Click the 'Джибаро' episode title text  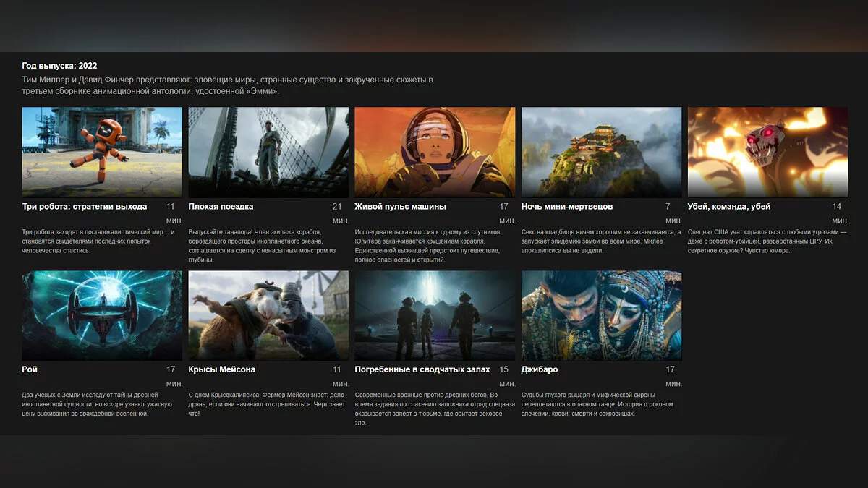tap(540, 369)
